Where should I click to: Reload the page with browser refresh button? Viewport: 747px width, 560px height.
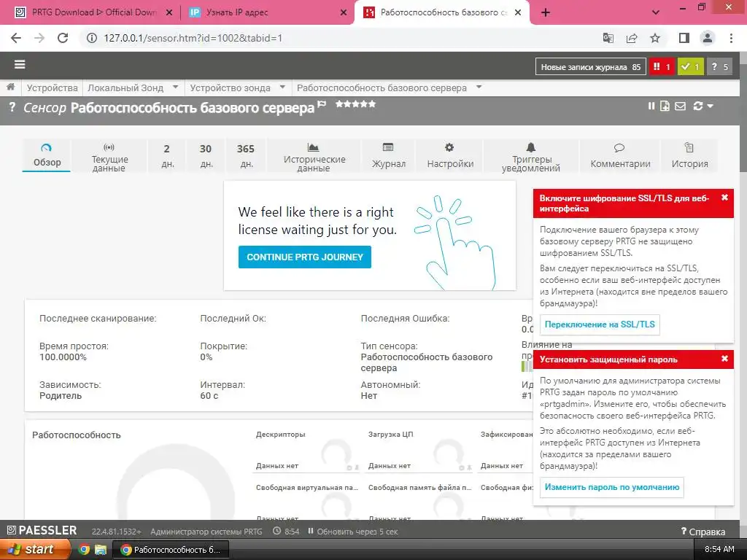pyautogui.click(x=63, y=38)
